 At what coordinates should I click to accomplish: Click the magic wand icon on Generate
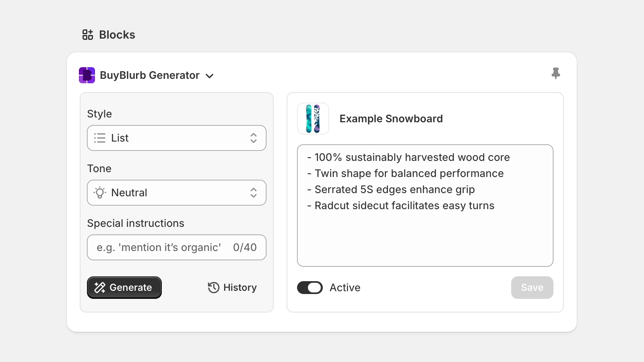[x=100, y=288]
